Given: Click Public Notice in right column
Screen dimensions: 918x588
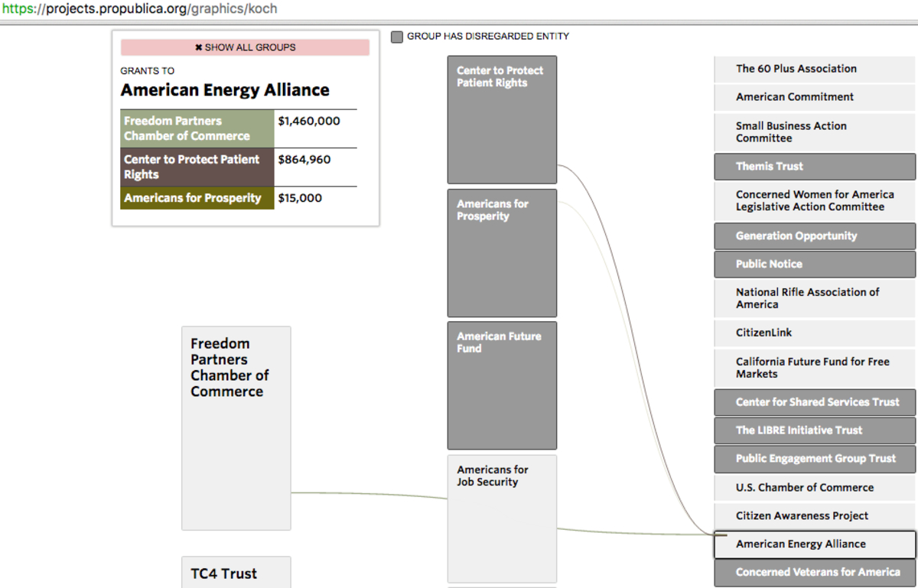Looking at the screenshot, I should tap(814, 264).
